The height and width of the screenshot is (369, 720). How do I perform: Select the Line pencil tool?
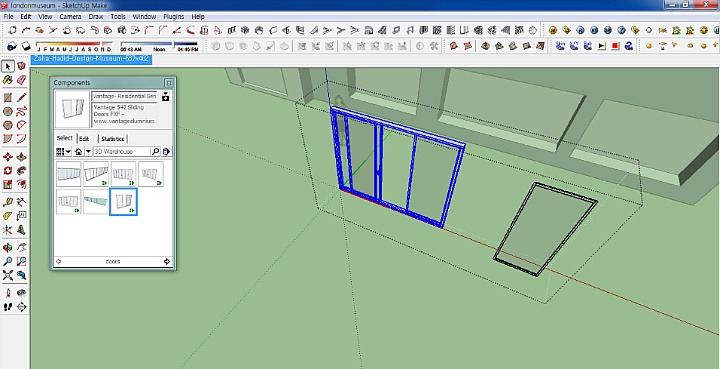pyautogui.click(x=21, y=98)
